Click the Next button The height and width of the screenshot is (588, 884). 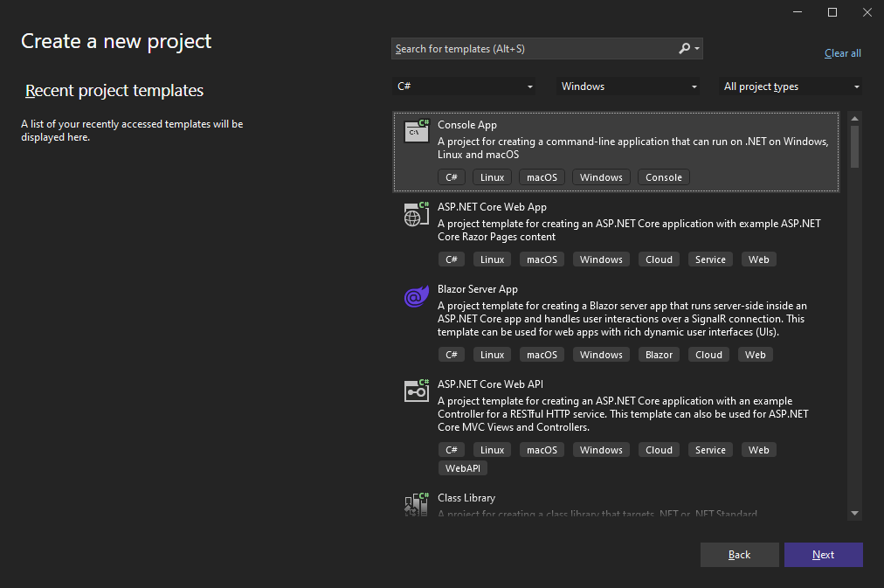click(823, 555)
